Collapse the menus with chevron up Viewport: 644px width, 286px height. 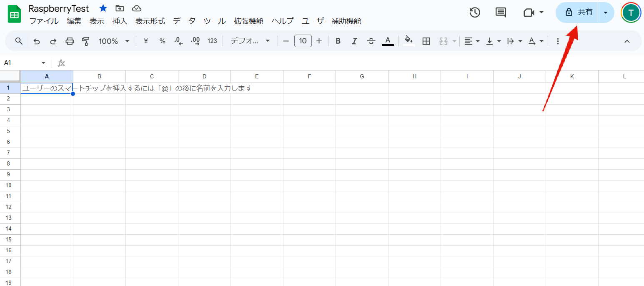click(626, 41)
